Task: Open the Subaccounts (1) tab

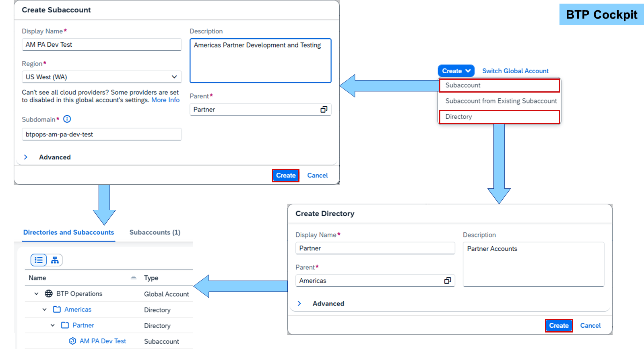Action: click(155, 232)
